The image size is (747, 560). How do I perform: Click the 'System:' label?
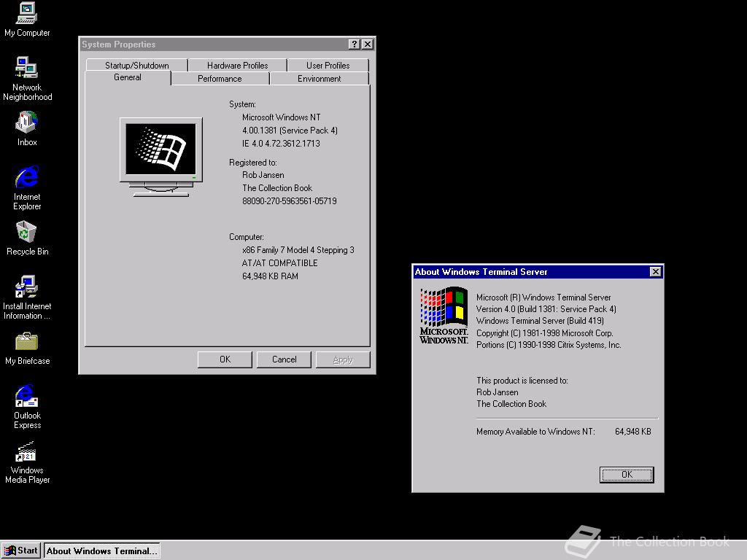242,104
